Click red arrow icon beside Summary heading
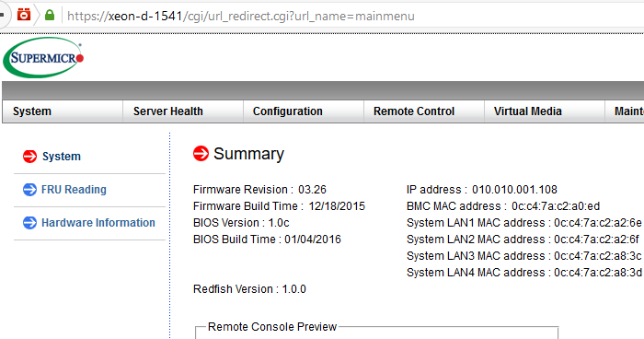The height and width of the screenshot is (339, 644). pos(201,154)
